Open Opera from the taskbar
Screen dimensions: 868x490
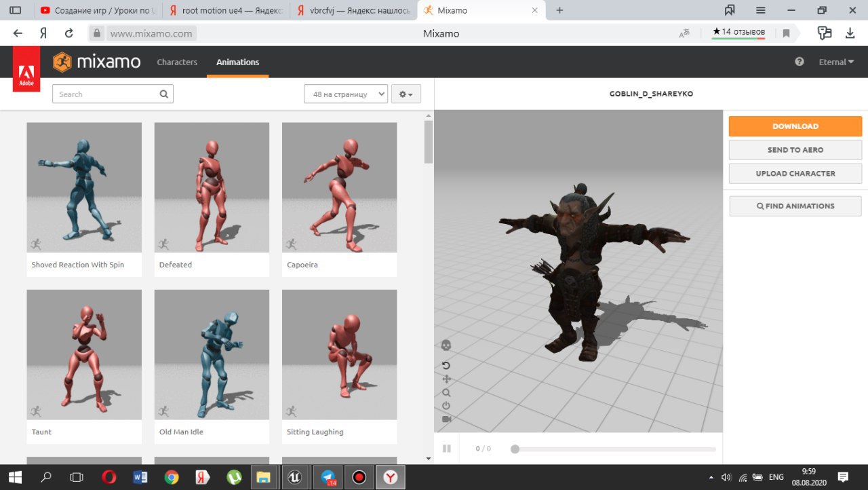coord(108,477)
